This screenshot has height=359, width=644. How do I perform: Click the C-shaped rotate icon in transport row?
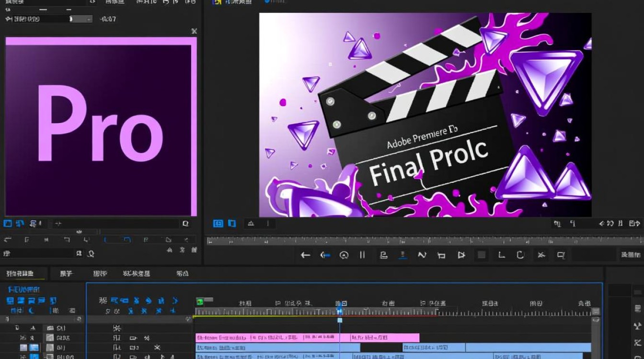point(520,255)
